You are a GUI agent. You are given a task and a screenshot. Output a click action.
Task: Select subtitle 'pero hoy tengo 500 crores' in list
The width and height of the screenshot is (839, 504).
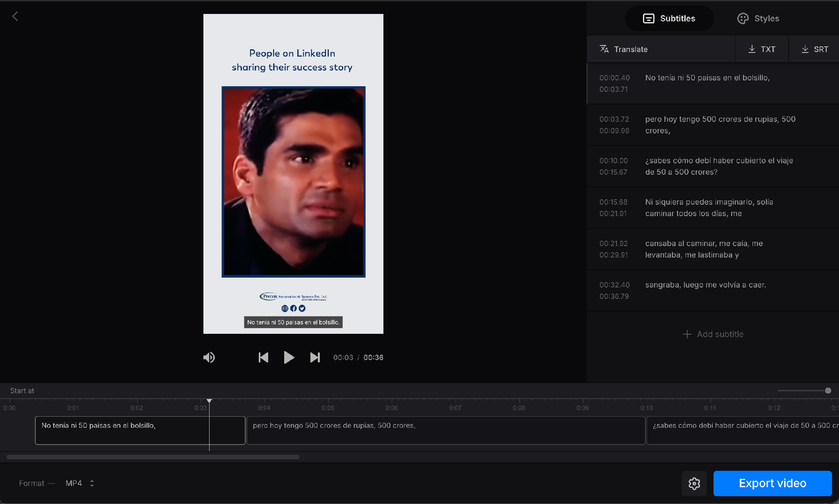[713, 125]
